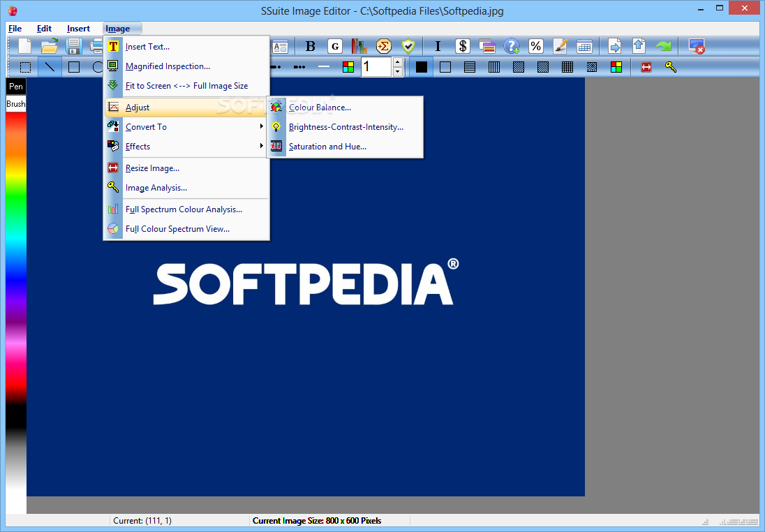Click the page with right arrow icon
The height and width of the screenshot is (532, 765).
tap(615, 46)
